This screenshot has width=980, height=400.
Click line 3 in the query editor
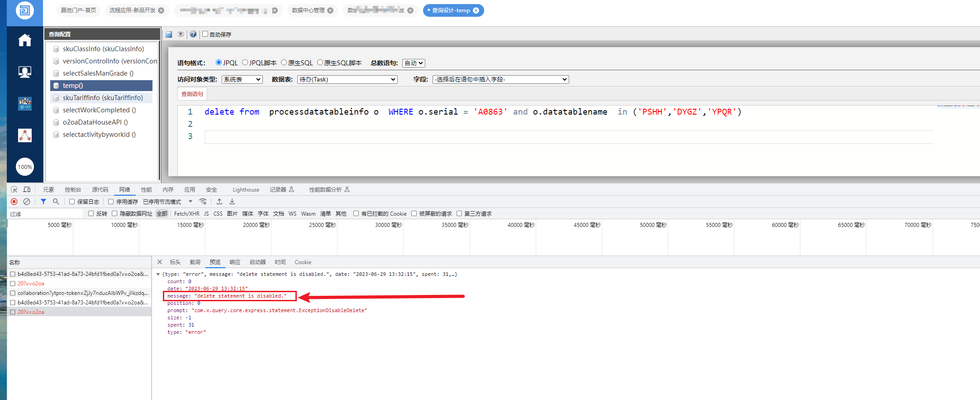click(x=569, y=136)
